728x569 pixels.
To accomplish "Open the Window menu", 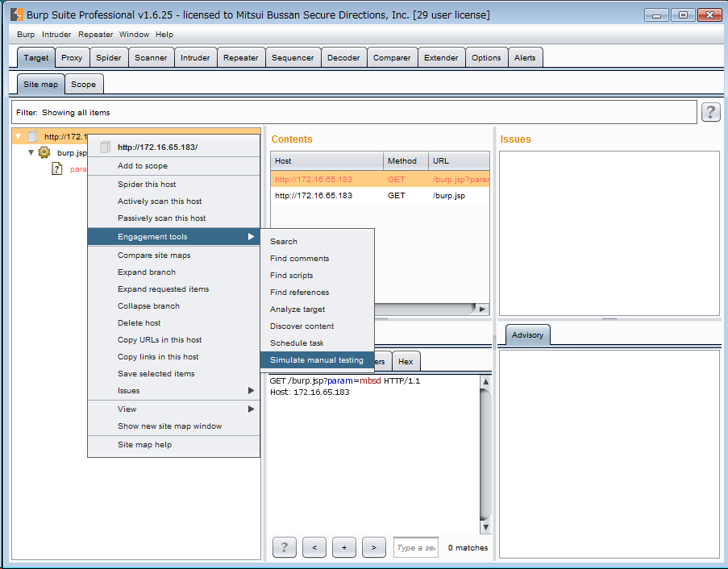I will [x=134, y=35].
